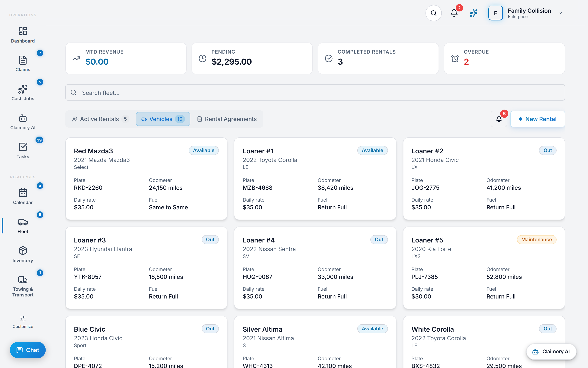Open the Chat button
Viewport: 588px width, 368px height.
(28, 350)
